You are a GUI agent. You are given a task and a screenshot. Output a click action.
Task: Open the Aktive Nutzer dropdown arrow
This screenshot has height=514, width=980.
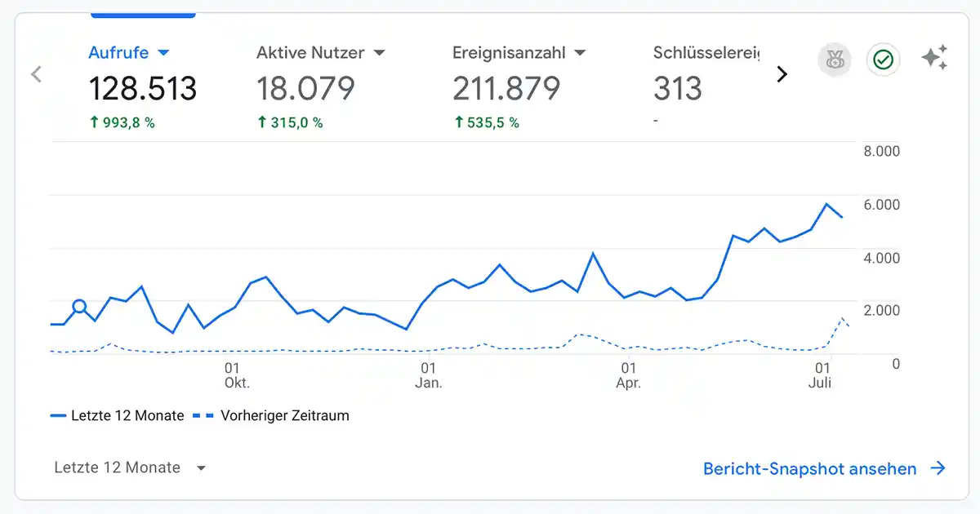(x=379, y=53)
